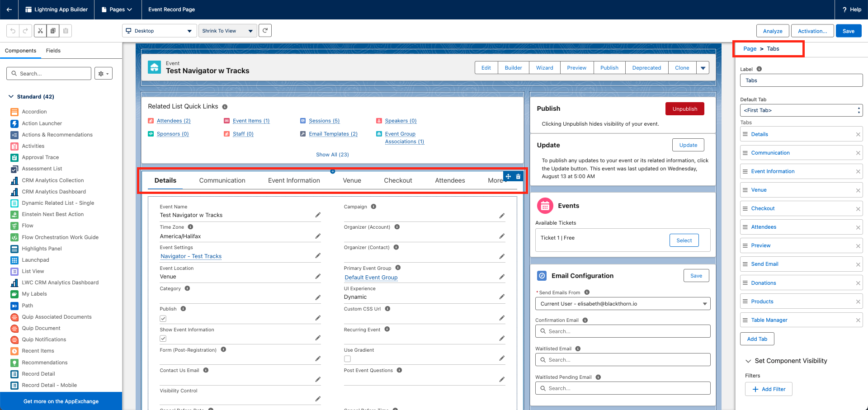868x410 pixels.
Task: Select the Checkout tab on canvas
Action: 398,180
